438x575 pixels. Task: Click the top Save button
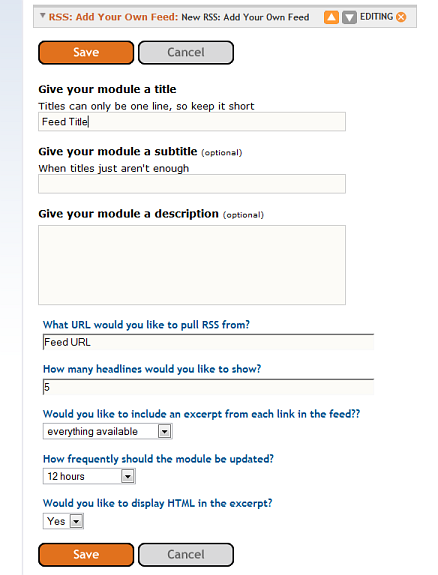[86, 52]
